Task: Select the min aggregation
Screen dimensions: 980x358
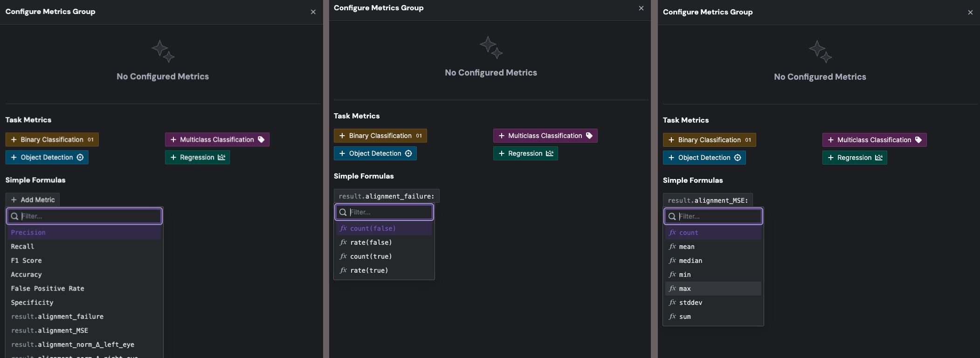Action: coord(713,275)
